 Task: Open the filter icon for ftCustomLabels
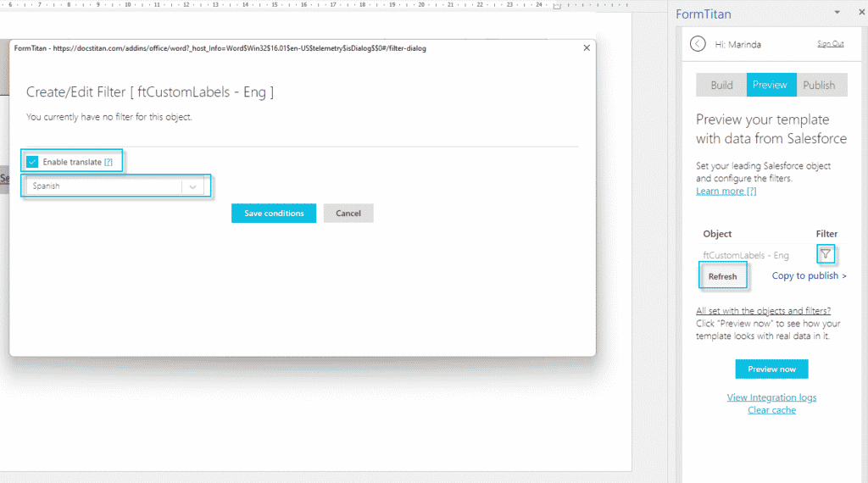826,254
